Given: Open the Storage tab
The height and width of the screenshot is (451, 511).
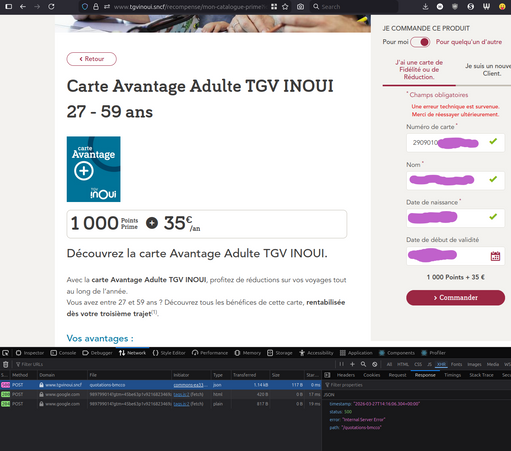Looking at the screenshot, I should click(x=280, y=353).
